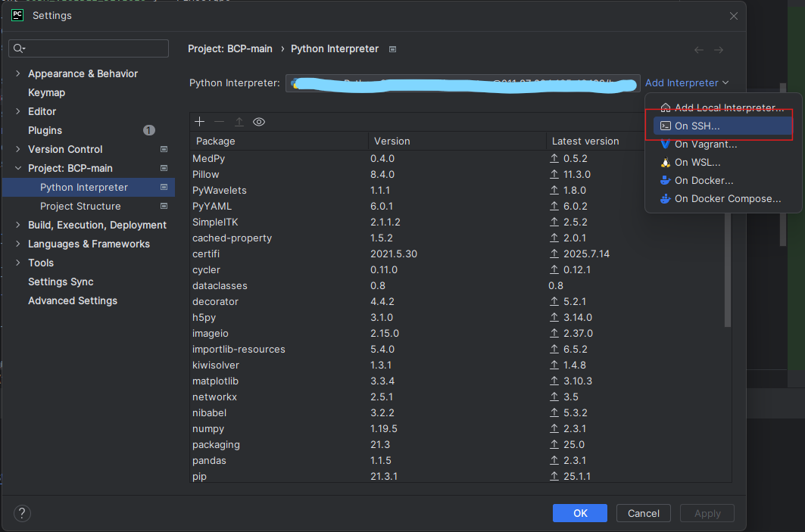The image size is (805, 532).
Task: Open the Python Interpreter combo box
Action: click(x=463, y=83)
